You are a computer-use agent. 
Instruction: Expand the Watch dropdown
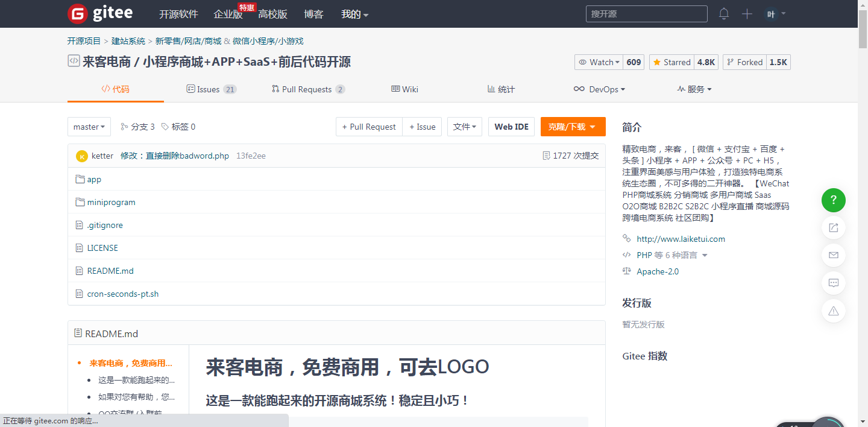click(599, 62)
